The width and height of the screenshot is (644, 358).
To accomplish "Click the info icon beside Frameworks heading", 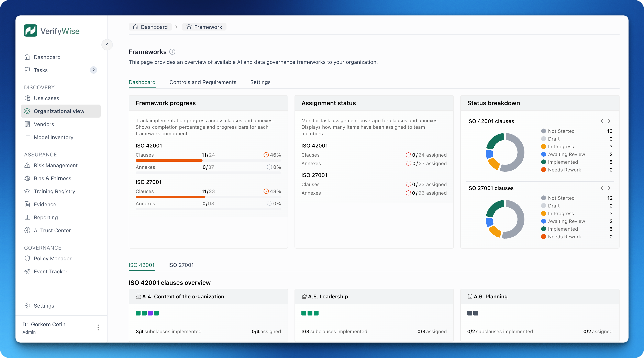I will point(173,52).
